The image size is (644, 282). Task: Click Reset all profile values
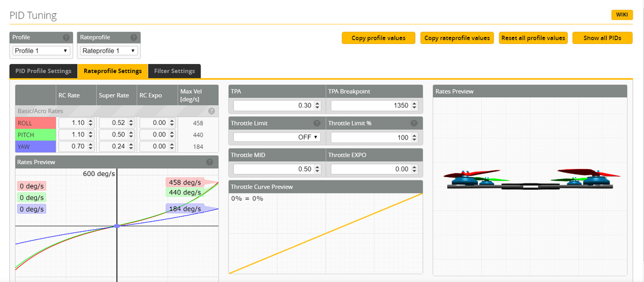point(533,38)
